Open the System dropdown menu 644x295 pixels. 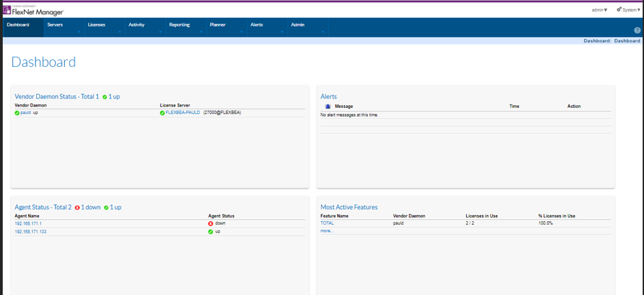(628, 10)
